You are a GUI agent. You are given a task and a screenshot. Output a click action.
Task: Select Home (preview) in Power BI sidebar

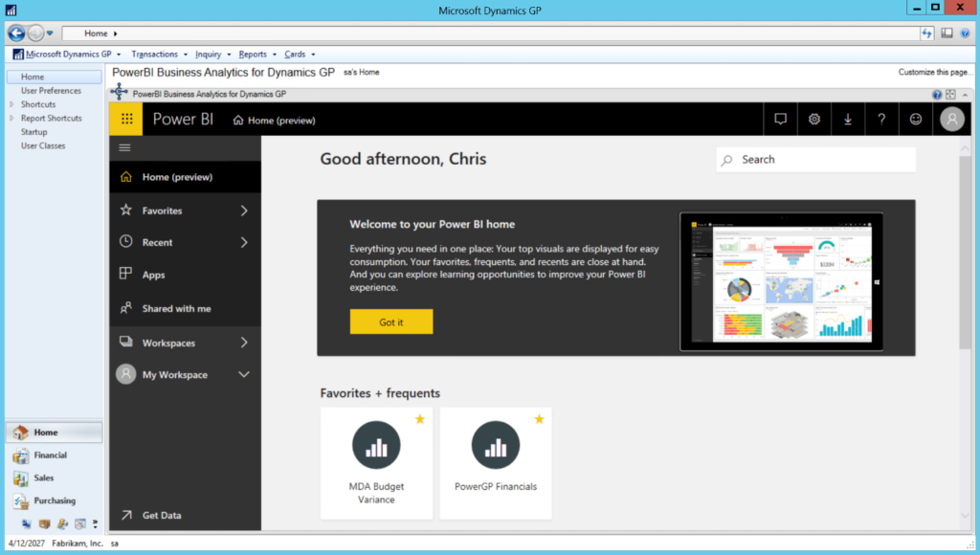click(186, 177)
